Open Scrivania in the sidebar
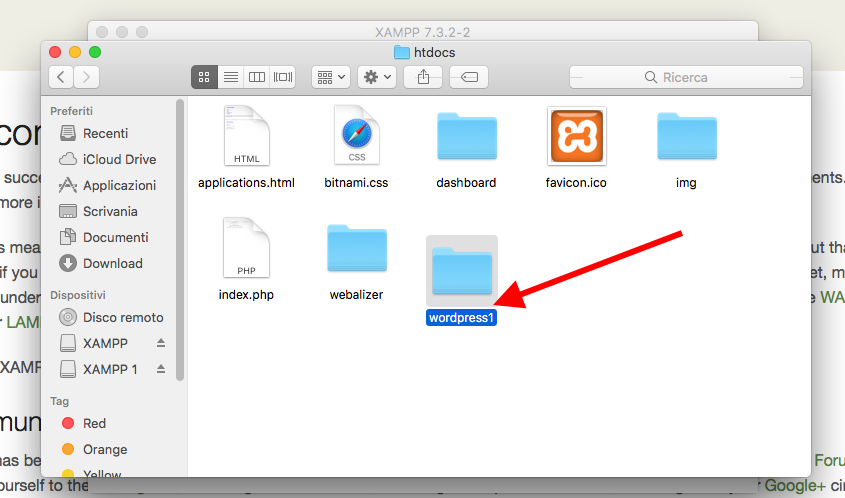This screenshot has width=845, height=498. 108,211
